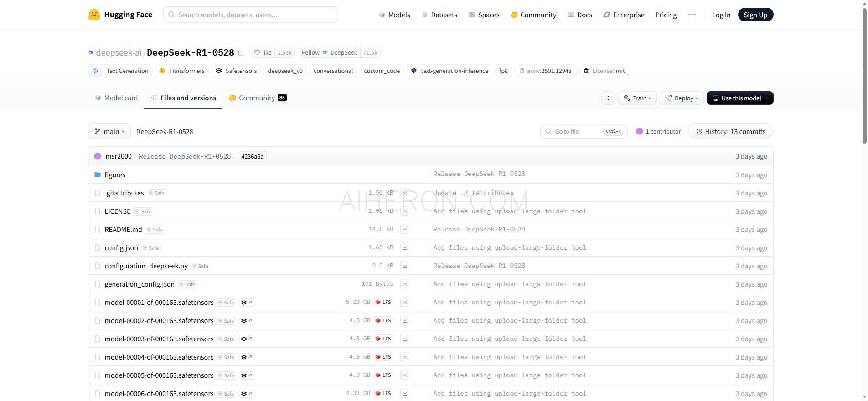Open config.json file name
868x401 pixels.
pyautogui.click(x=121, y=248)
